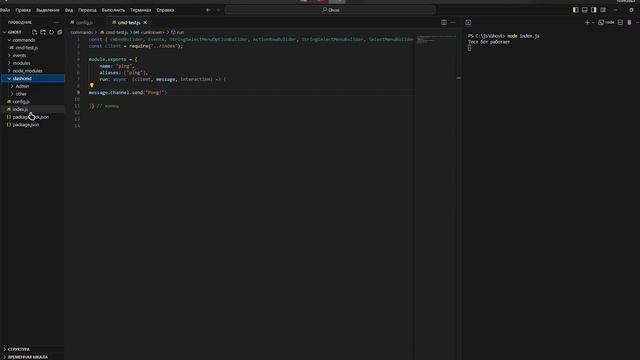
Task: Close the cmd-test.js tab
Action: tap(145, 22)
